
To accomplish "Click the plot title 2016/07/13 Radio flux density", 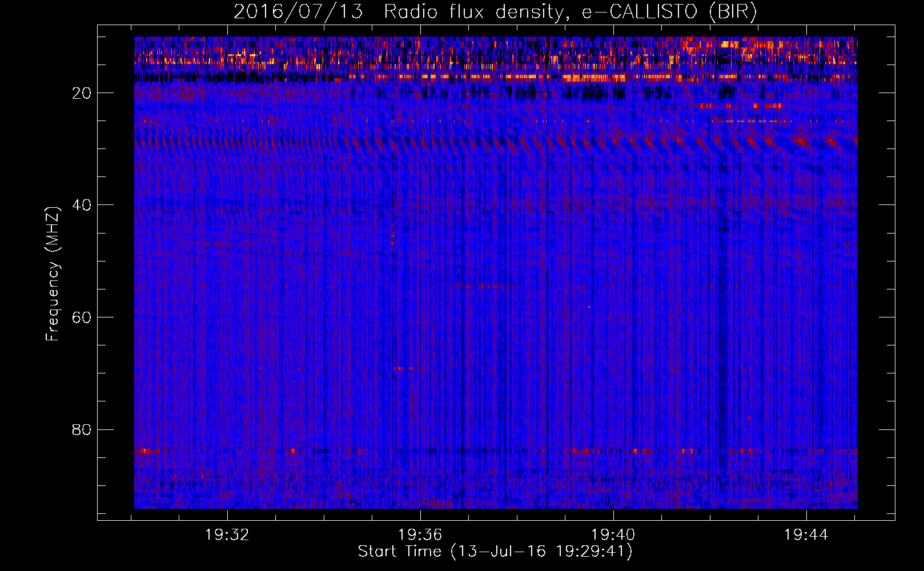I will [x=495, y=11].
